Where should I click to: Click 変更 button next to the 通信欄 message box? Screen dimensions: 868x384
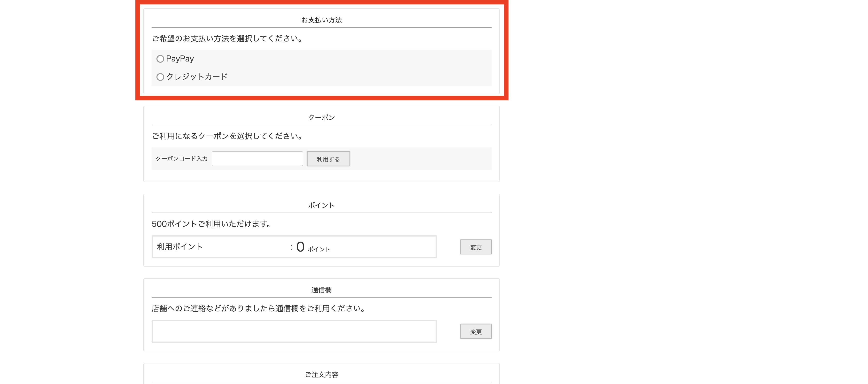(x=476, y=332)
